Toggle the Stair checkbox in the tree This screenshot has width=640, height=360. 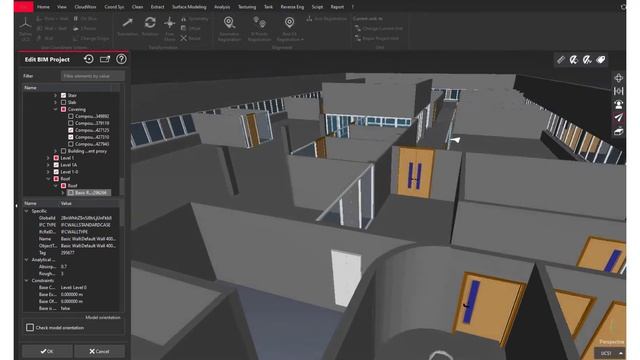63,95
